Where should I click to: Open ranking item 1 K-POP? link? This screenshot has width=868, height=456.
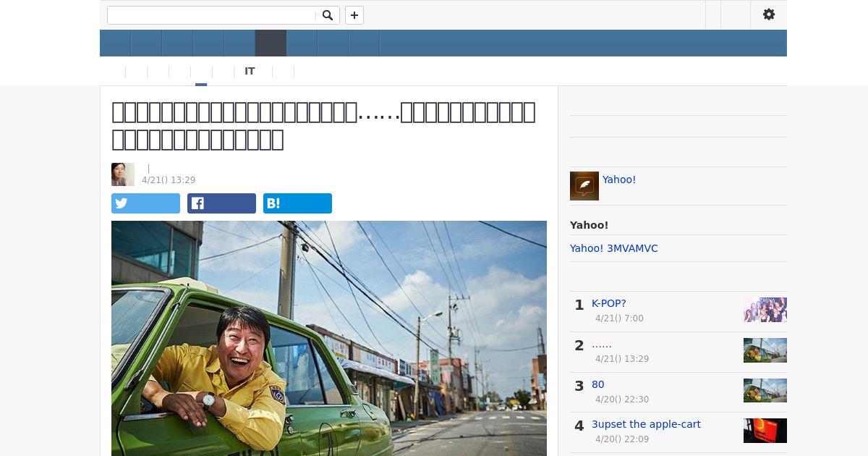(x=609, y=303)
